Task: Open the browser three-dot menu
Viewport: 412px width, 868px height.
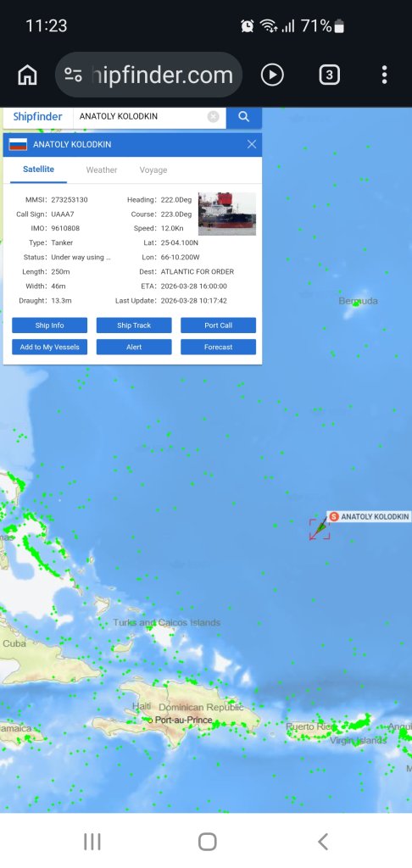Action: [384, 75]
